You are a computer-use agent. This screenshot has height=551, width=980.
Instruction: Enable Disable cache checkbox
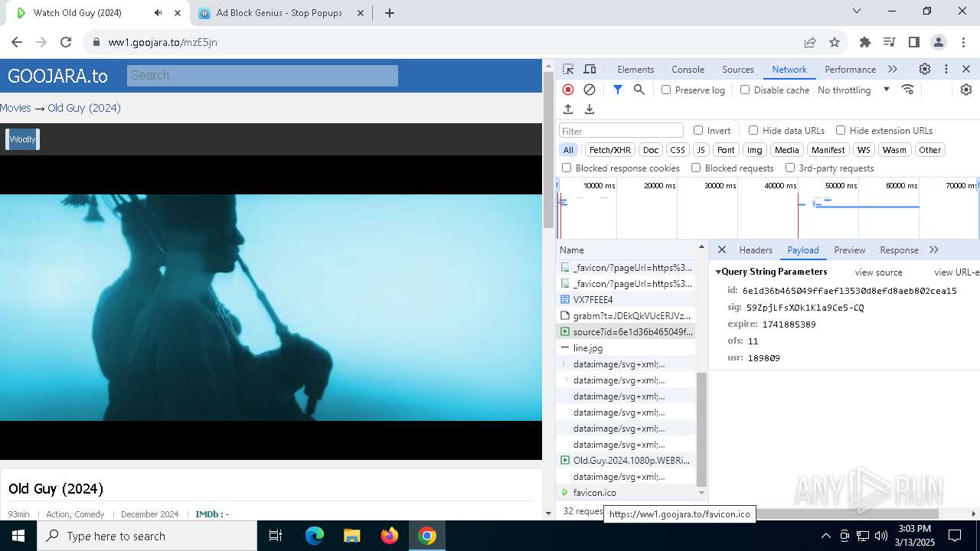click(745, 90)
